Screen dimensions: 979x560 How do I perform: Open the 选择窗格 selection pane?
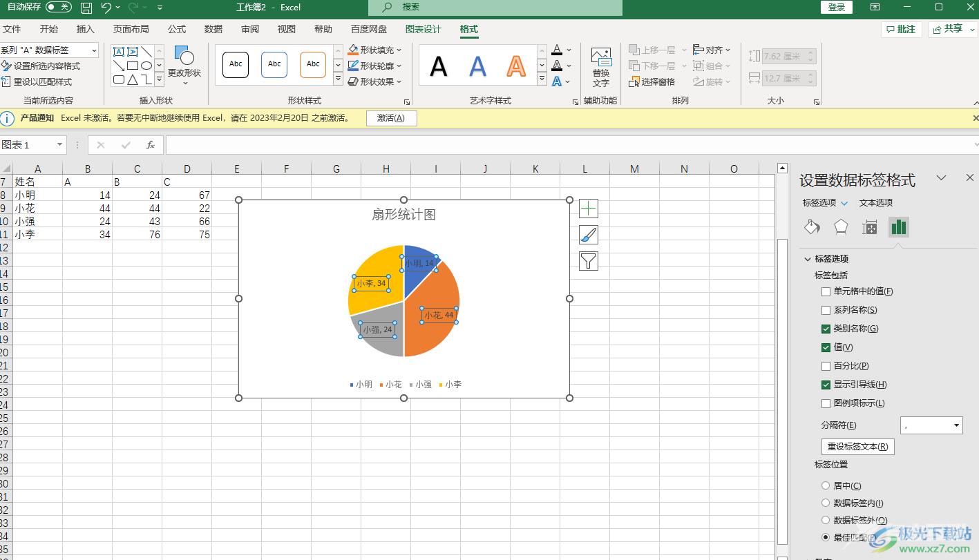point(652,81)
